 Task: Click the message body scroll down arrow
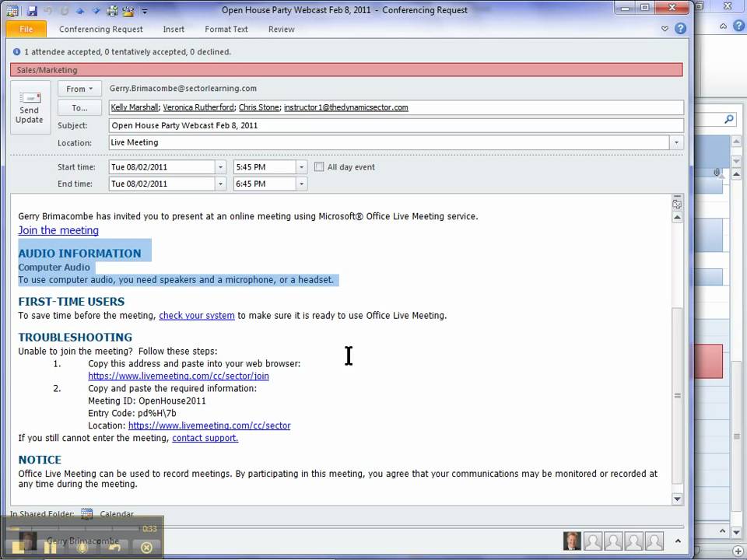coord(677,499)
